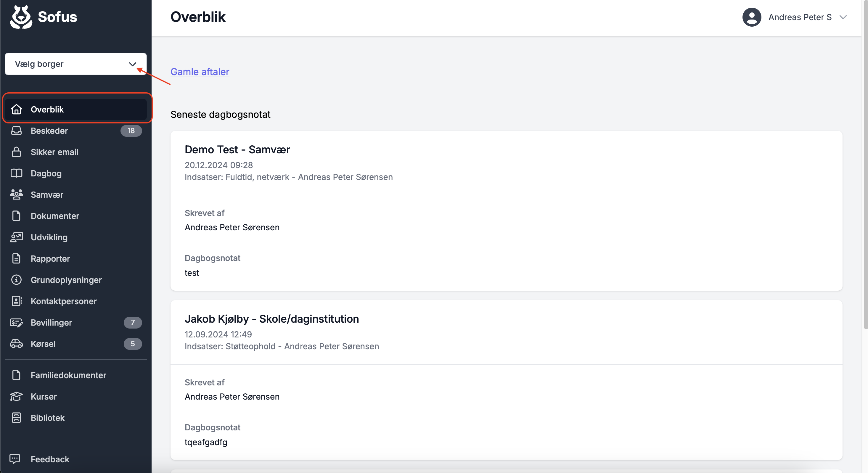
Task: Click the Sikker email lock icon
Action: click(16, 152)
